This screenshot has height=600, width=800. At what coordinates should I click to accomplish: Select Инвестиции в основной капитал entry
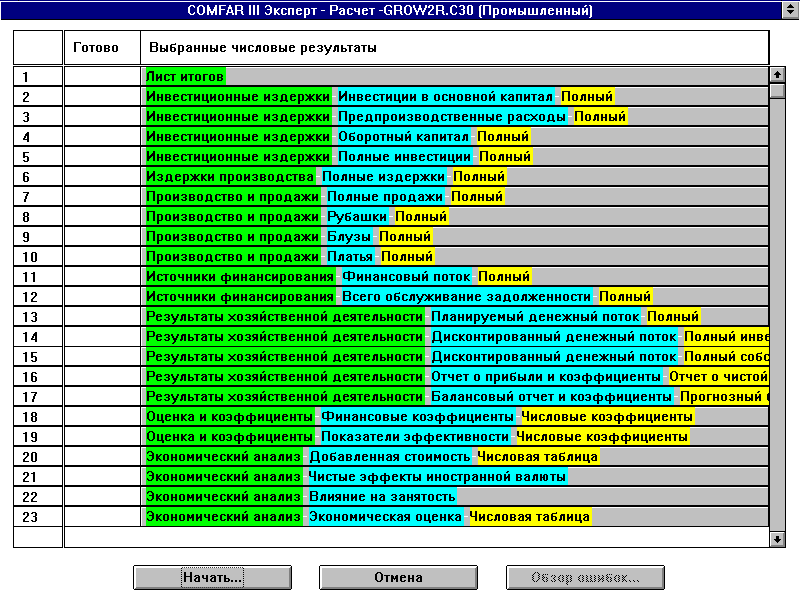445,96
